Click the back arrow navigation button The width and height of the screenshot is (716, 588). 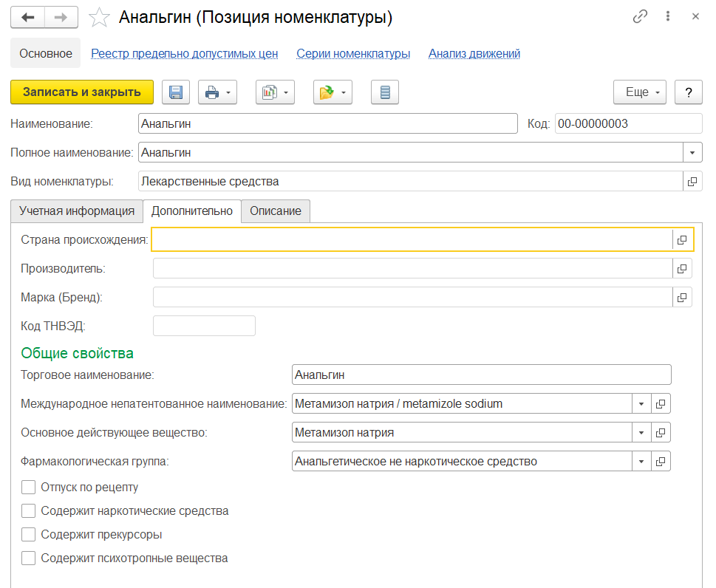pyautogui.click(x=28, y=17)
